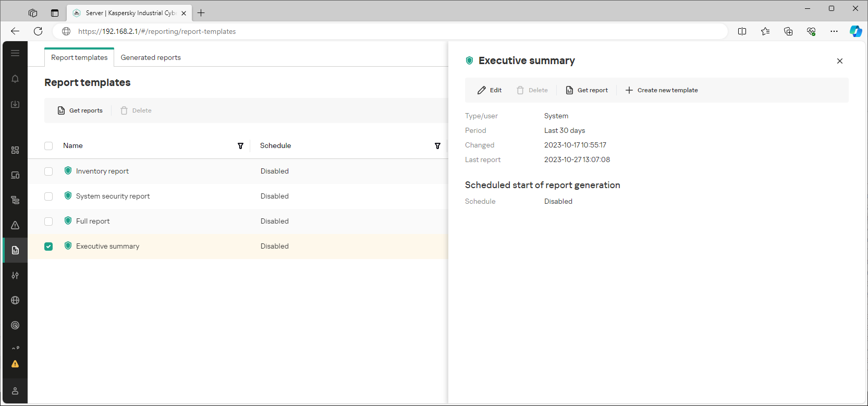Image resolution: width=868 pixels, height=406 pixels.
Task: Open the settings sliders icon in the sidebar
Action: pyautogui.click(x=15, y=275)
